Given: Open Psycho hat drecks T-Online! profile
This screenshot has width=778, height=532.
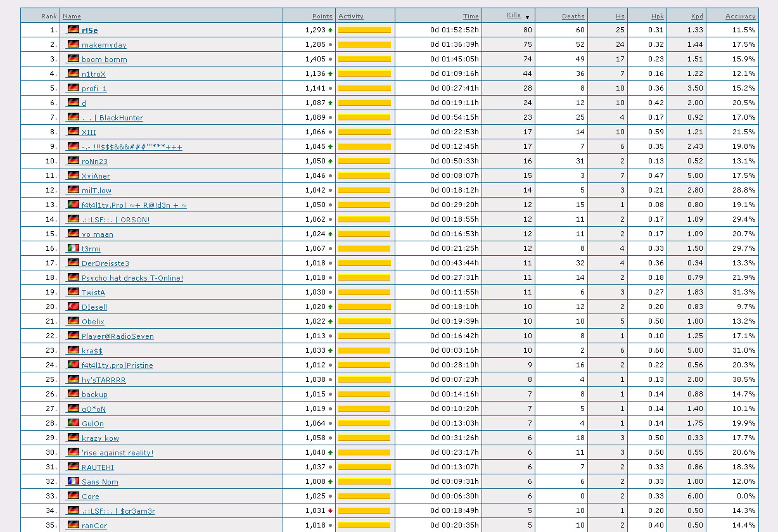Looking at the screenshot, I should coord(132,278).
